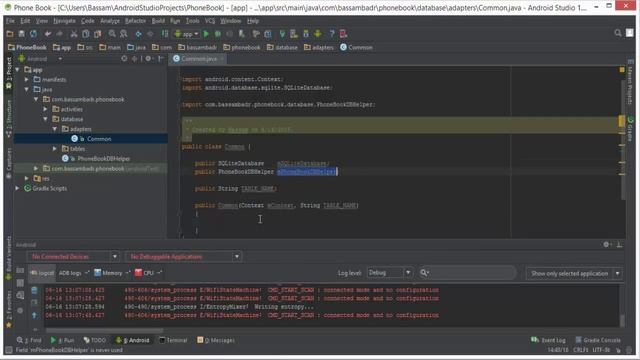The width and height of the screenshot is (640, 360).
Task: Open the No Connected Devices dropdown
Action: 73,257
